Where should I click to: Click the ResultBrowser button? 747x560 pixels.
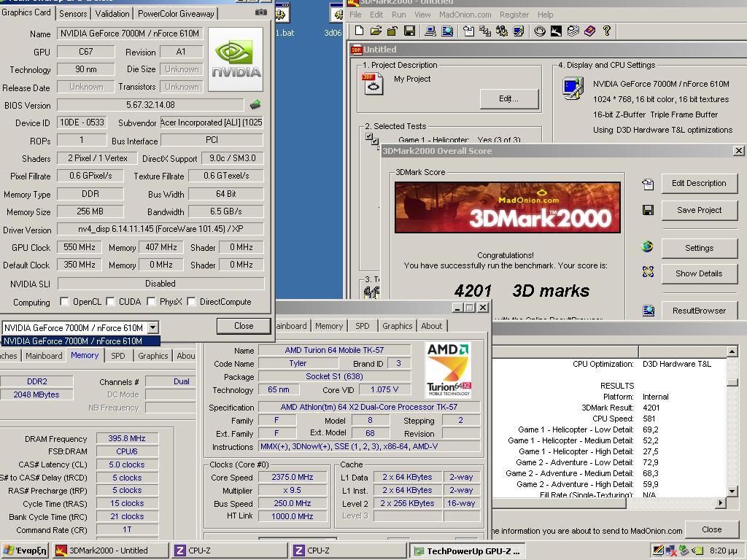click(699, 311)
